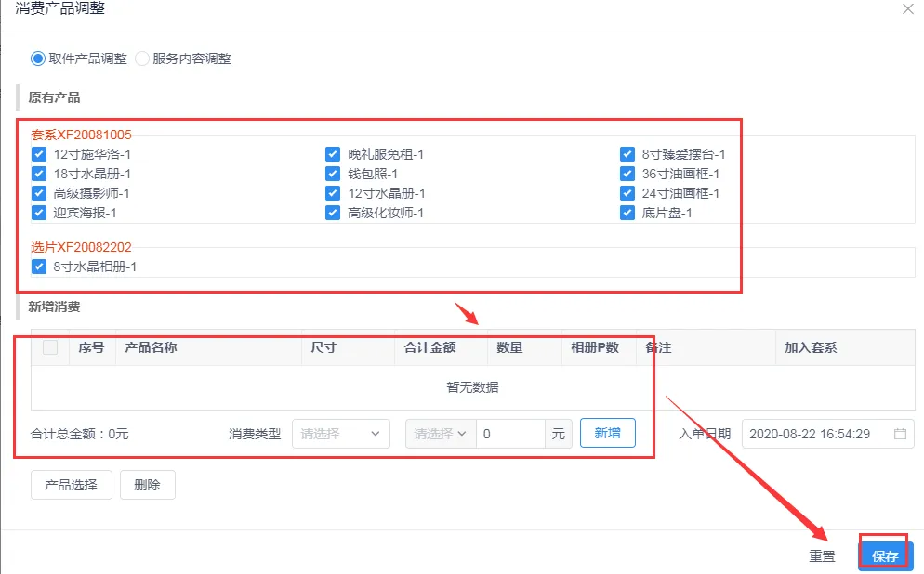Switch to 服务内容调整 radio option
The height and width of the screenshot is (574, 924).
142,59
